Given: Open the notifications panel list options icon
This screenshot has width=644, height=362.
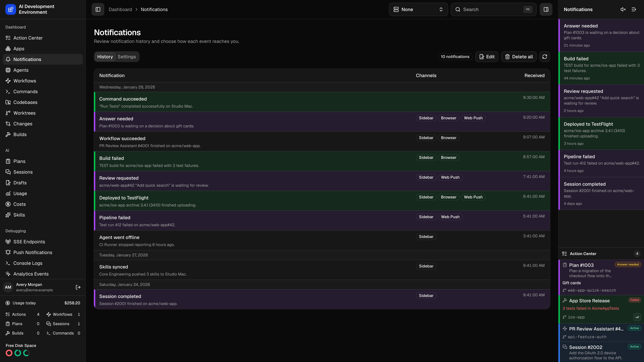Looking at the screenshot, I should click(634, 10).
